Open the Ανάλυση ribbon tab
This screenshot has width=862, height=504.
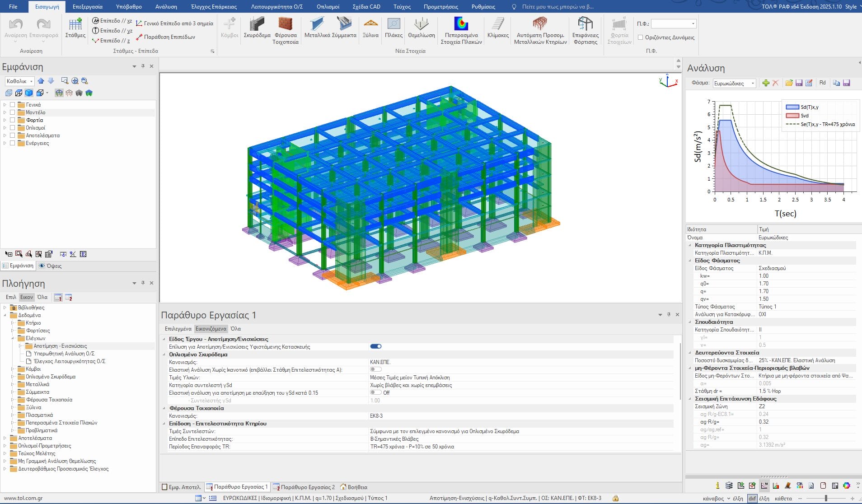[166, 7]
